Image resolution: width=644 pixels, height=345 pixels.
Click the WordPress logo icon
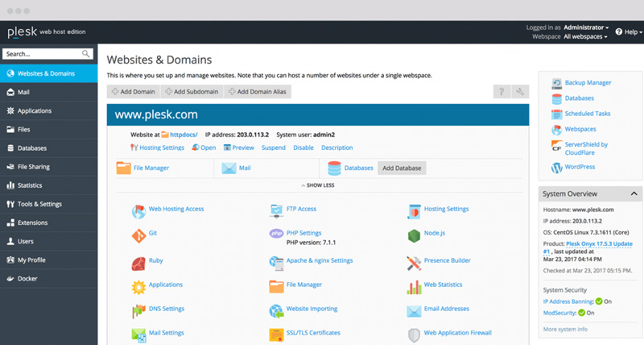point(556,168)
